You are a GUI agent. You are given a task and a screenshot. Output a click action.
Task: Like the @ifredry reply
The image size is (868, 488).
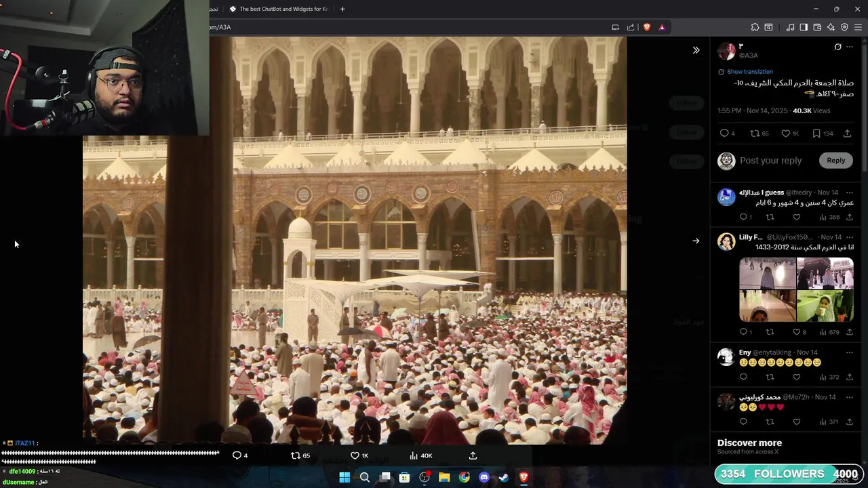797,217
